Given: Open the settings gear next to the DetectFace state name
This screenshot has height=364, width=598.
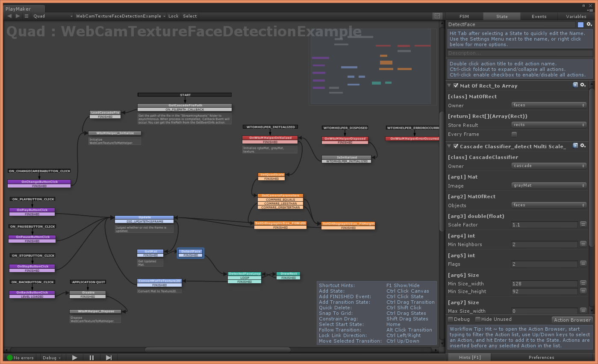Looking at the screenshot, I should (x=589, y=24).
